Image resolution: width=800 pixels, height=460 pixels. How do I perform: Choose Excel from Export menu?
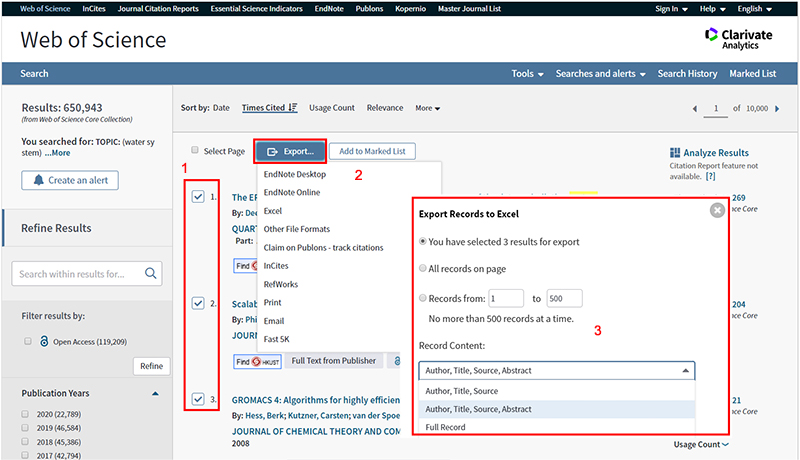272,211
